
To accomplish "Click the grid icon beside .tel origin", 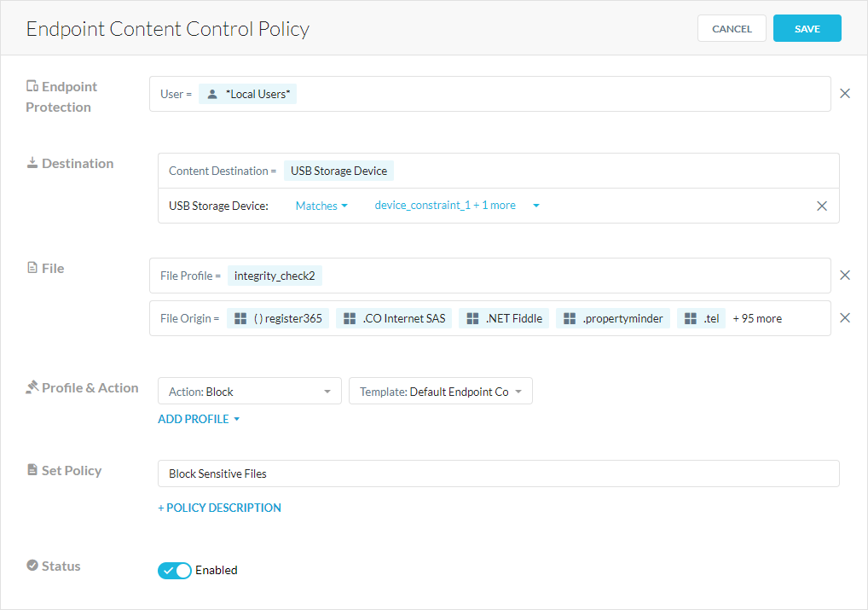I will coord(690,317).
